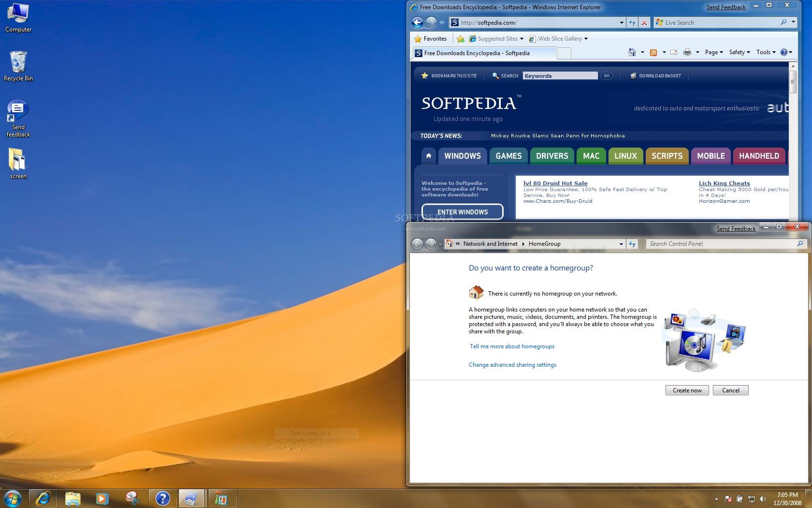
Task: Open the lvl 80 Druid Hot Sale ad link
Action: tap(555, 183)
